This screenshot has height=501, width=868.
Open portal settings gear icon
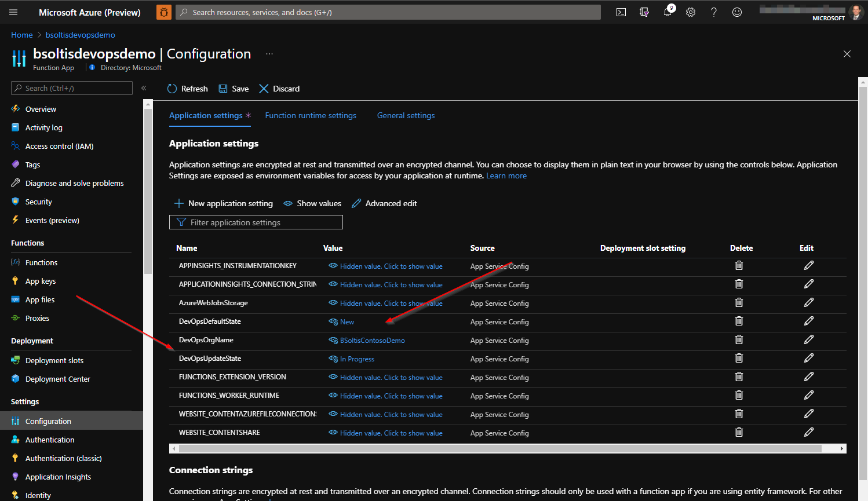point(691,12)
